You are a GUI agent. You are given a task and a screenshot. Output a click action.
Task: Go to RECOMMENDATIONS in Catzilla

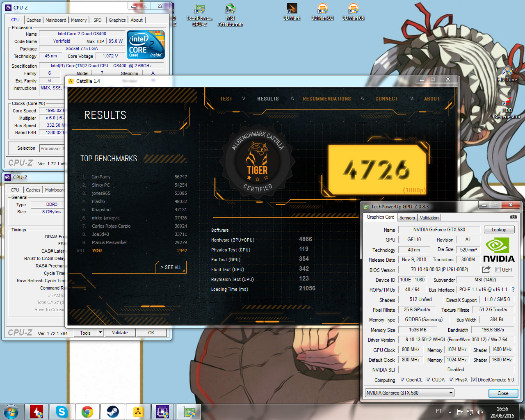pyautogui.click(x=327, y=99)
